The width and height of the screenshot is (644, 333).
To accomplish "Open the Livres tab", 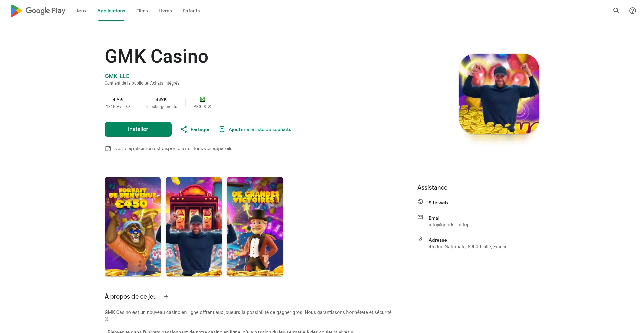I will pyautogui.click(x=165, y=11).
